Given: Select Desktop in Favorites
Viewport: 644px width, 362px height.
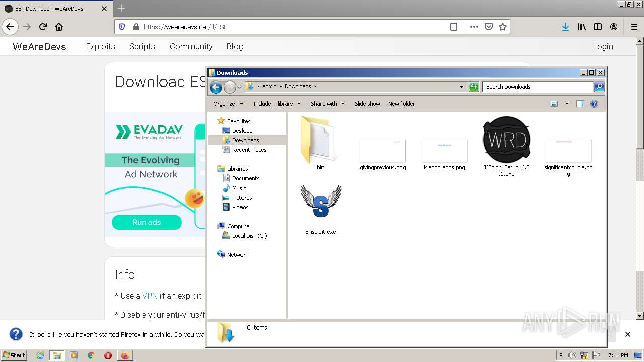Looking at the screenshot, I should (x=237, y=131).
